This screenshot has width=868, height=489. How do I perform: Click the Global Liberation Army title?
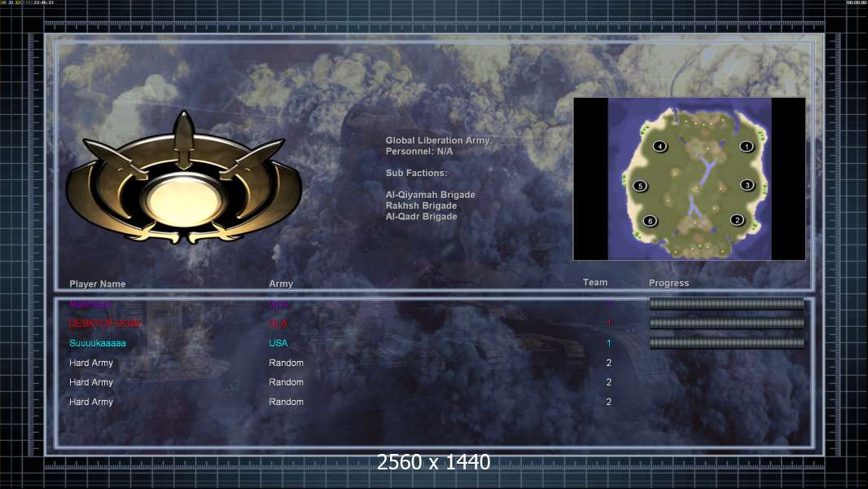(x=438, y=141)
